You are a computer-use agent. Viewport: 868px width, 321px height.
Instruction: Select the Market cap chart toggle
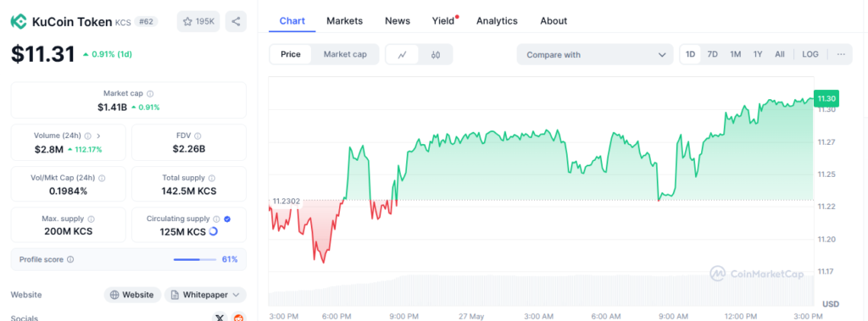(x=345, y=54)
